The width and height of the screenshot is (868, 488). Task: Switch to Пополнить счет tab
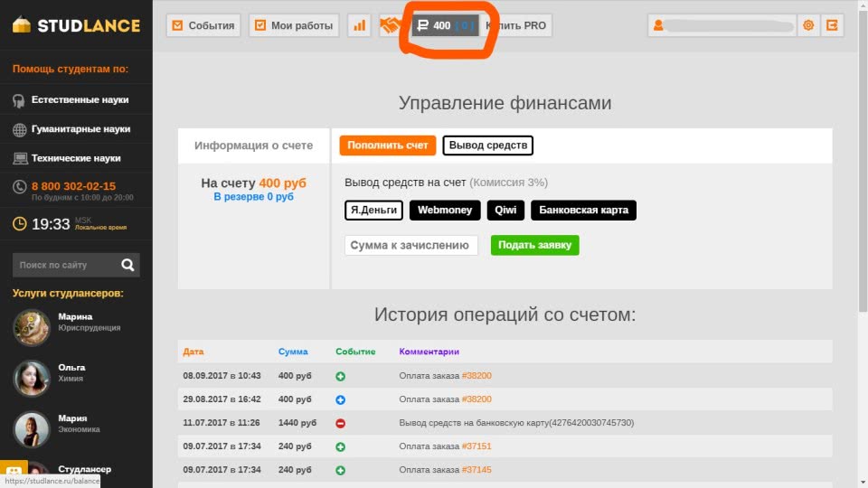(388, 145)
